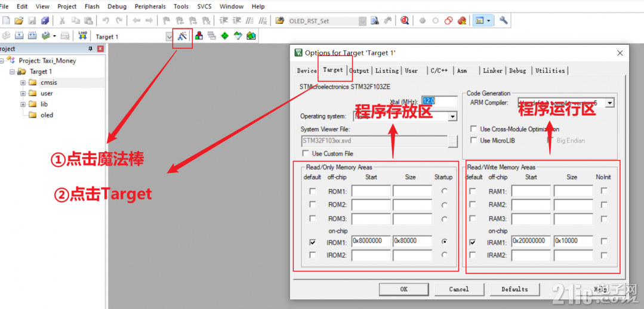Switch to the Linker tab
Viewport: 644px width, 309px height.
(493, 70)
